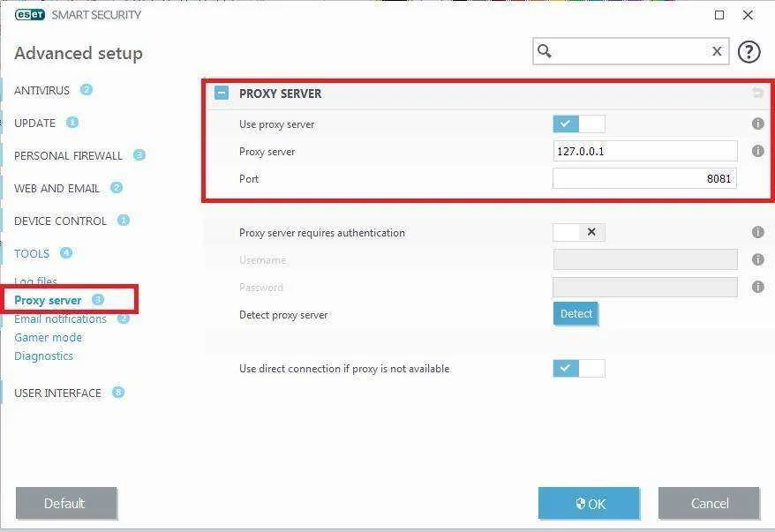Open the UPDATE section
The height and width of the screenshot is (532, 775).
tap(34, 123)
